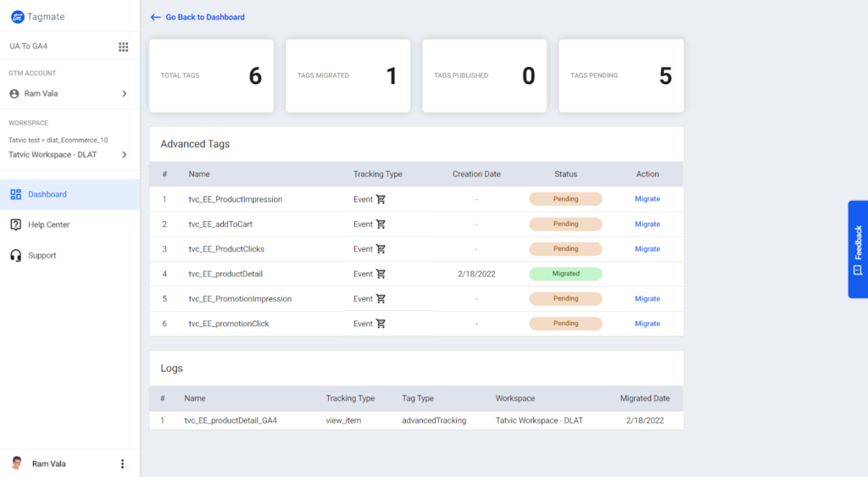This screenshot has width=868, height=477.
Task: Migrate the tvc_EE_promotionClick tag
Action: [647, 324]
